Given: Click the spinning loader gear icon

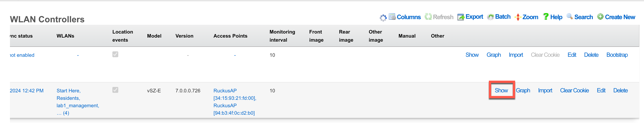Looking at the screenshot, I should pyautogui.click(x=383, y=18).
